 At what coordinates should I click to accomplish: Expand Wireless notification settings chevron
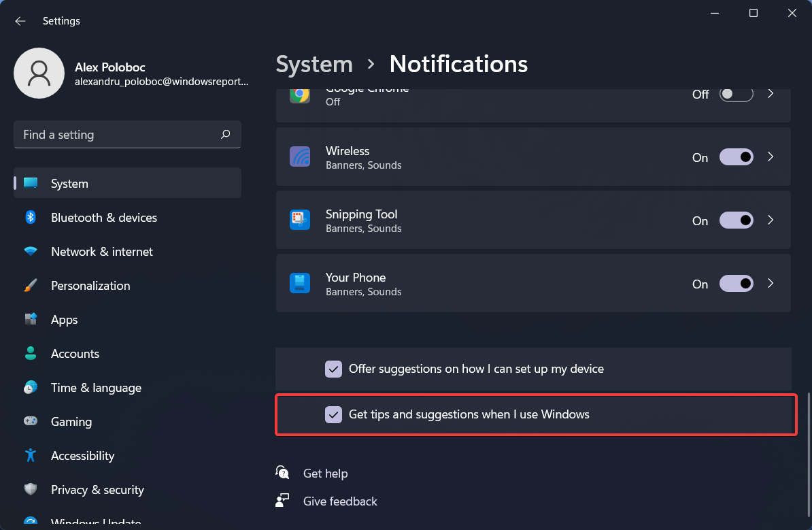tap(771, 157)
